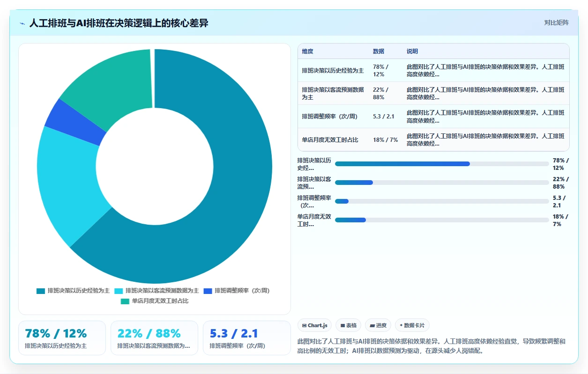This screenshot has width=588, height=374.
Task: Toggle legend item 排班调整频率（次/周）
Action: [x=237, y=291]
